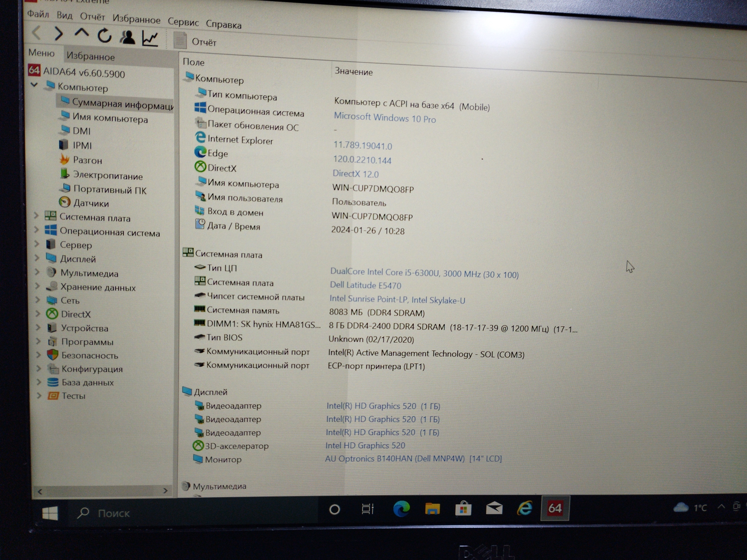Open Cortana circle icon on taskbar
The height and width of the screenshot is (560, 747).
pos(335,509)
